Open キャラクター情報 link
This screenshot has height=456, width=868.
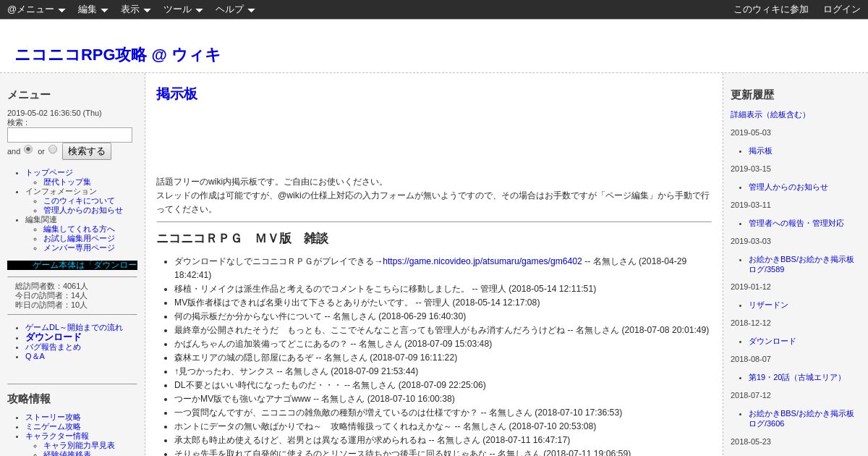57,436
